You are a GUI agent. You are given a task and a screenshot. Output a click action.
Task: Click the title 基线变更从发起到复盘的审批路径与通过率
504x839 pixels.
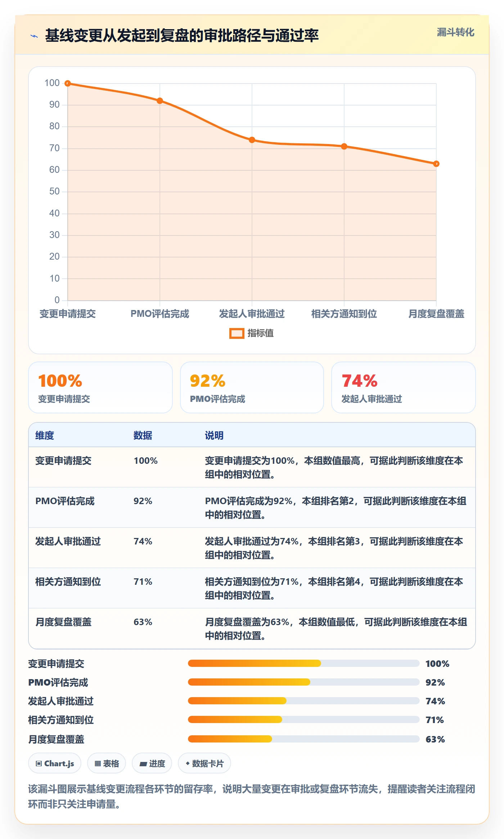pyautogui.click(x=182, y=36)
